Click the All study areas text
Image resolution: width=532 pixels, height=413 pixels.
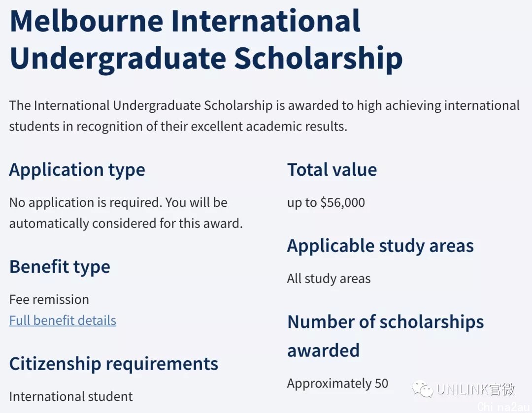pos(329,279)
